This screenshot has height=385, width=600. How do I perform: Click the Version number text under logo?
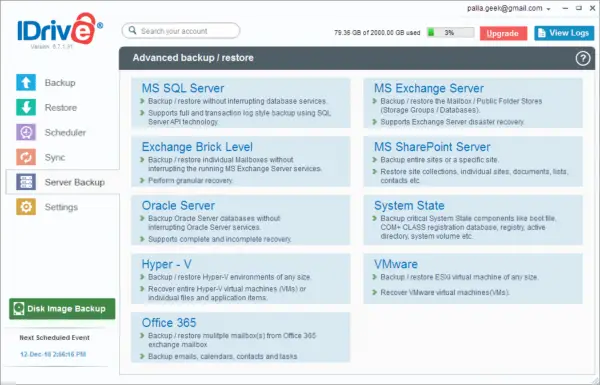point(51,46)
